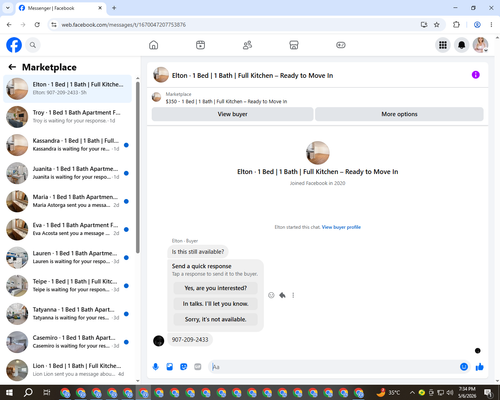Click the 907-209-2433 message bubble
This screenshot has width=500, height=400.
click(190, 340)
